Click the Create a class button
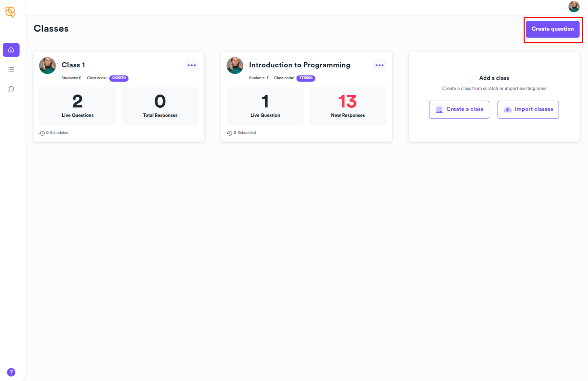The image size is (588, 381). click(x=459, y=109)
